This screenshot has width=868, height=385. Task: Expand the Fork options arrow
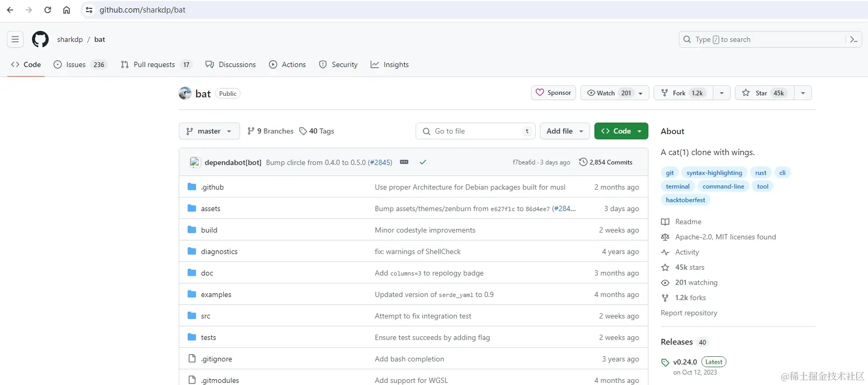coord(722,93)
